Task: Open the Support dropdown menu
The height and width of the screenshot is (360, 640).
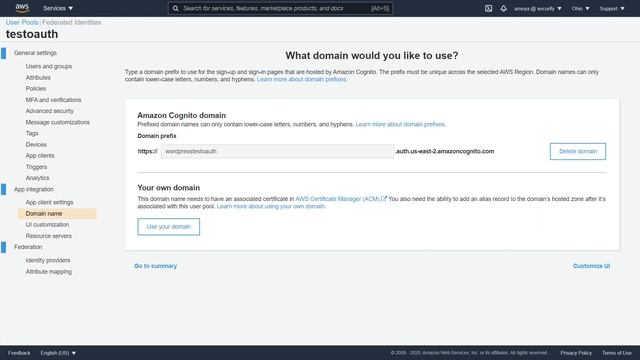Action: [x=612, y=8]
